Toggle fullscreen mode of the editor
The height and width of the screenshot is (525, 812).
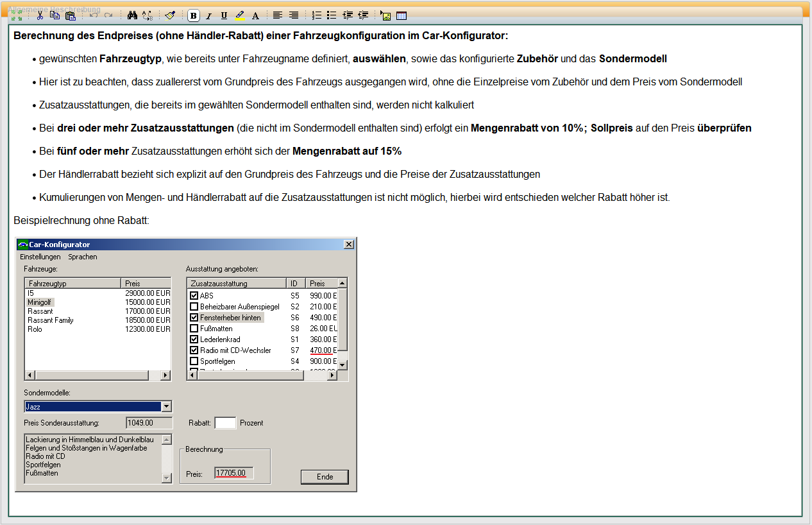16,15
